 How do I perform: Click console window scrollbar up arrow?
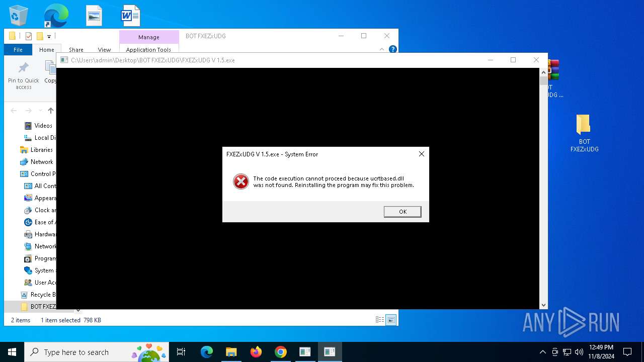(543, 72)
